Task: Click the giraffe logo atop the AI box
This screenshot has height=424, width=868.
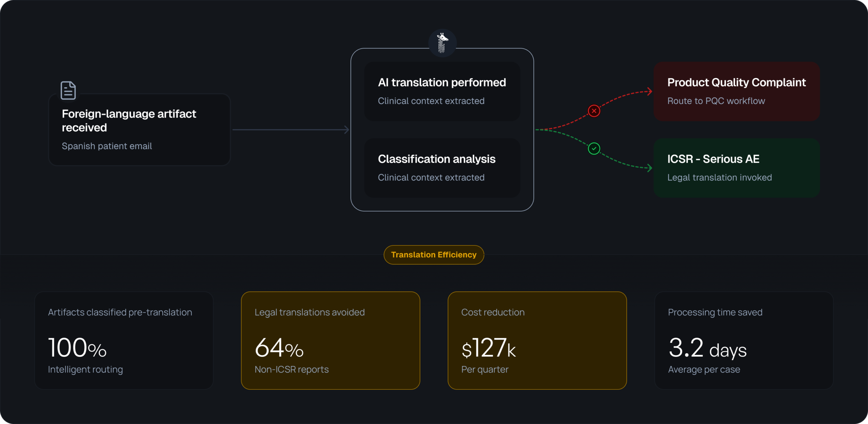Action: [442, 43]
